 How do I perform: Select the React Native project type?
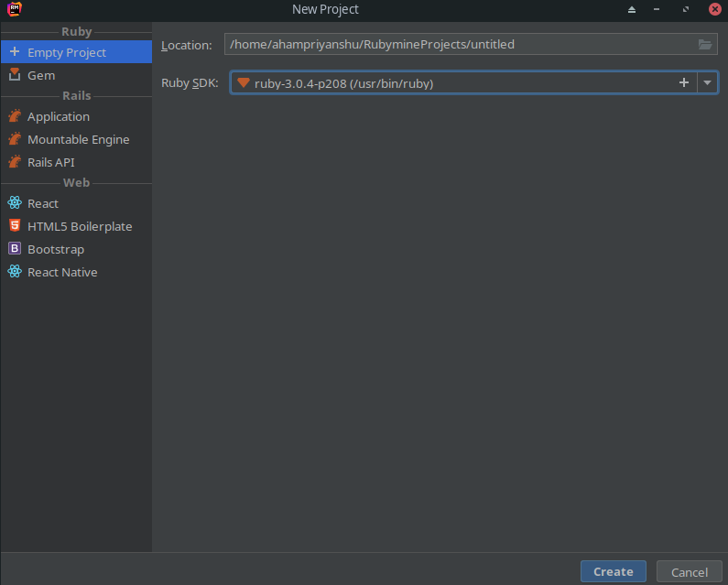click(x=76, y=272)
